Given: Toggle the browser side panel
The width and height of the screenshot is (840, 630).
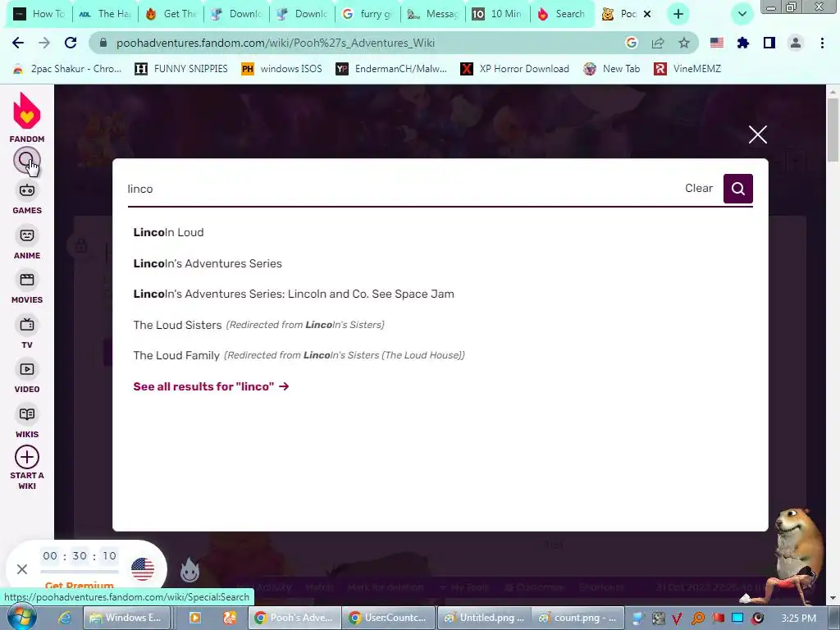Looking at the screenshot, I should (769, 43).
